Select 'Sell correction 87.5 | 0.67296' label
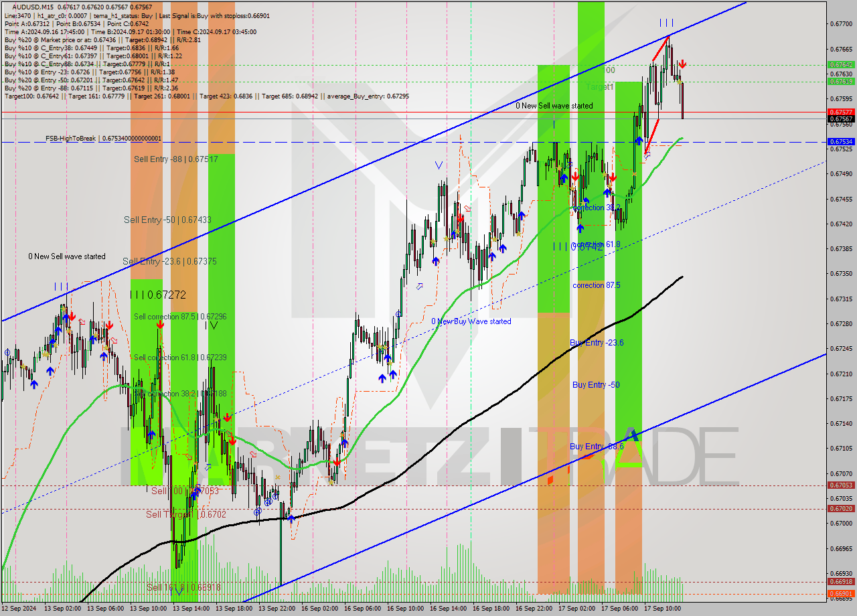The height and width of the screenshot is (616, 857). pos(180,316)
